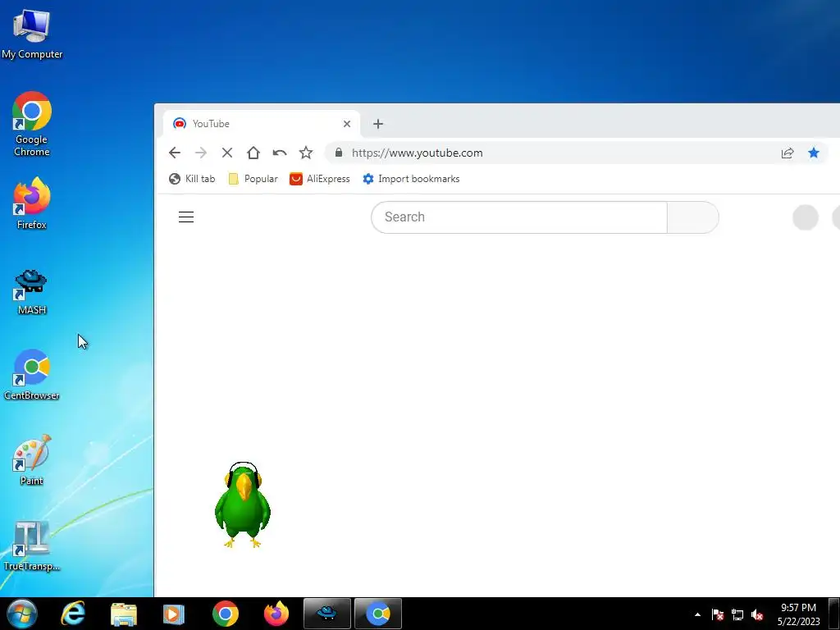Go back to previous page
Screen dimensions: 840x630
point(175,153)
